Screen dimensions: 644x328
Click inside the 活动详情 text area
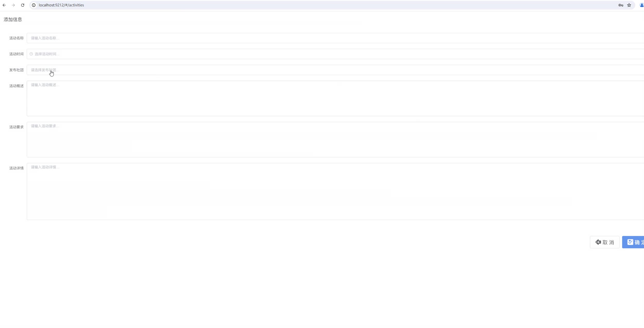coord(335,192)
